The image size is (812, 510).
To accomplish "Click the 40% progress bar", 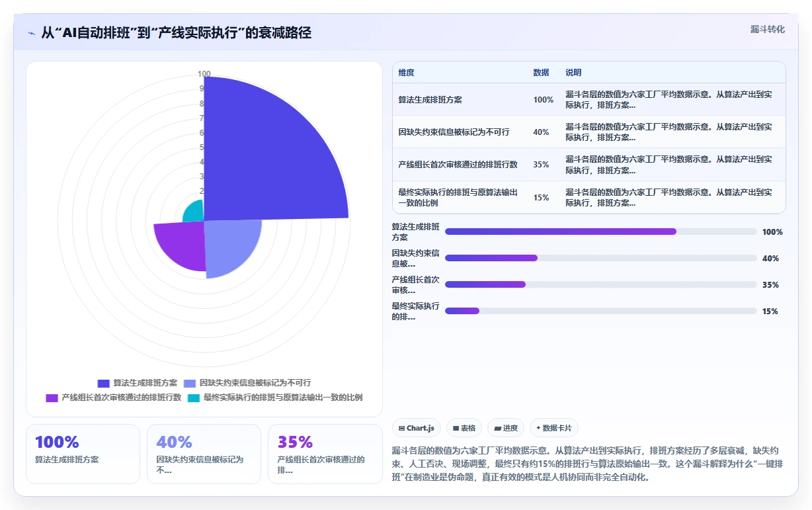I will click(601, 258).
